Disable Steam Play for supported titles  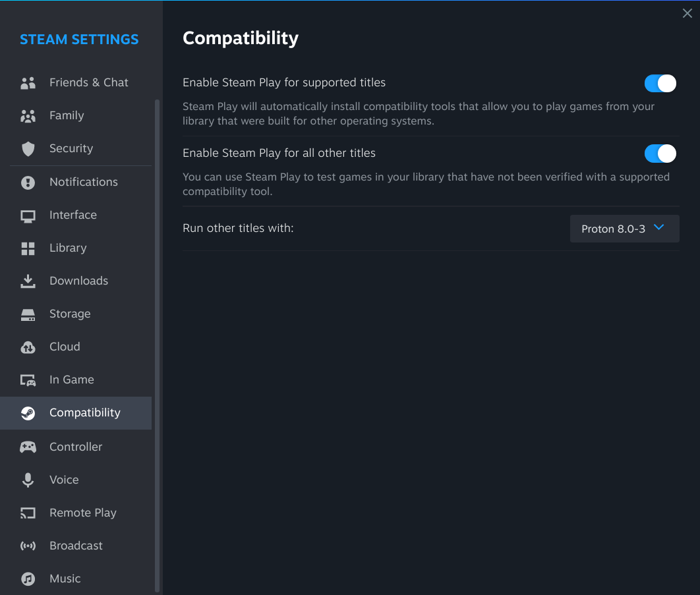(660, 84)
